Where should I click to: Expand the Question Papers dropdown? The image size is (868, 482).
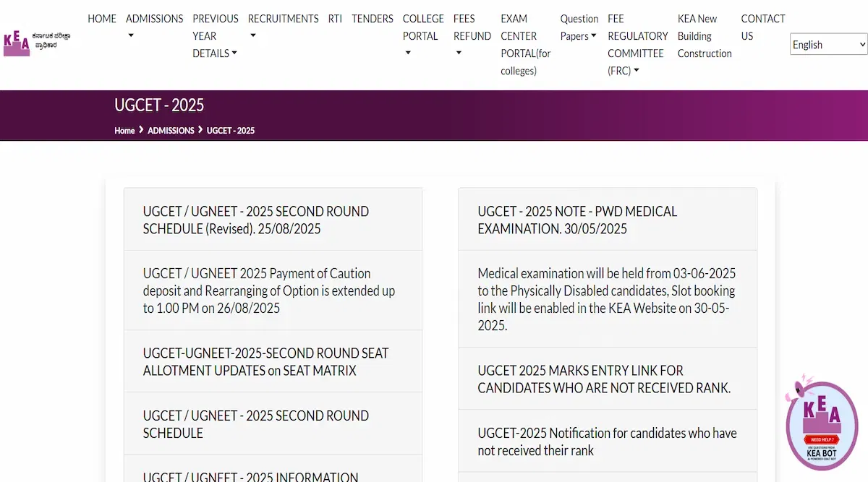(579, 27)
